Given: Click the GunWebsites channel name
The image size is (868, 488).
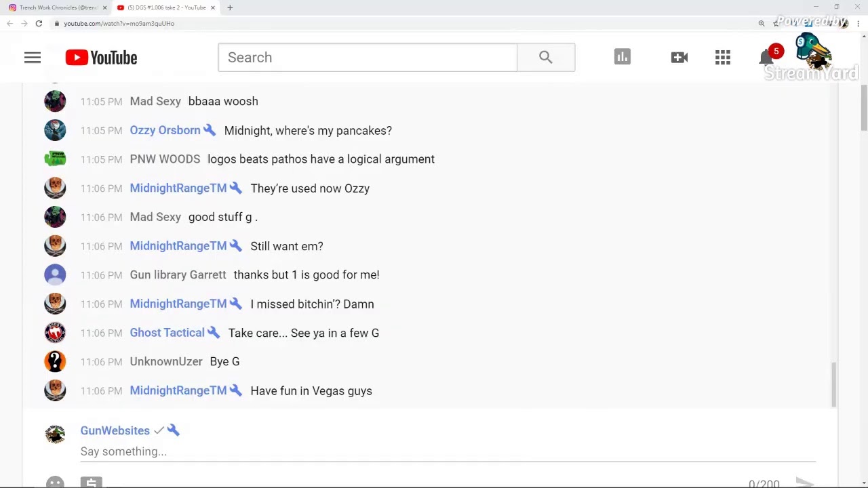Looking at the screenshot, I should (115, 430).
